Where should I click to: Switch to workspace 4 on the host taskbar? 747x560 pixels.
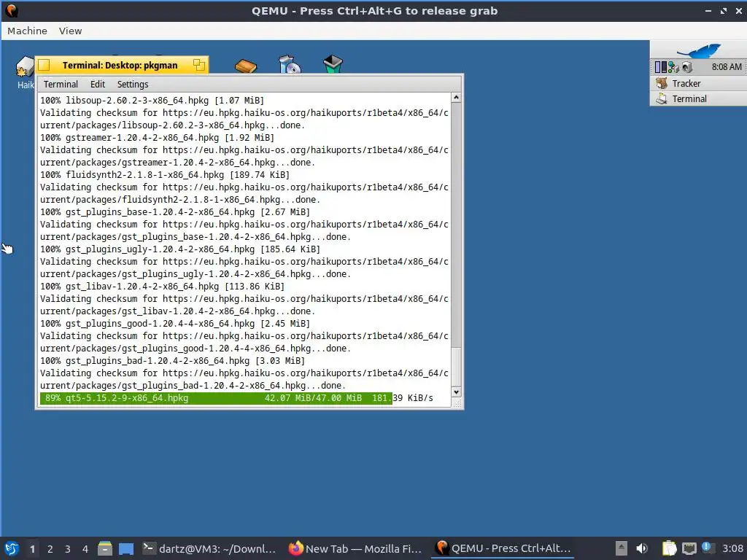pos(85,549)
